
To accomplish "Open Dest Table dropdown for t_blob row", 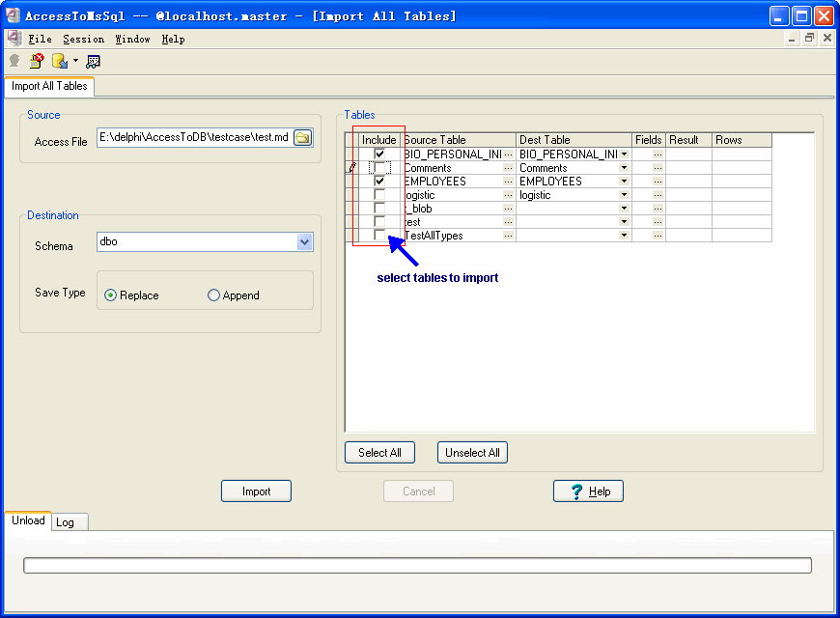I will [624, 209].
